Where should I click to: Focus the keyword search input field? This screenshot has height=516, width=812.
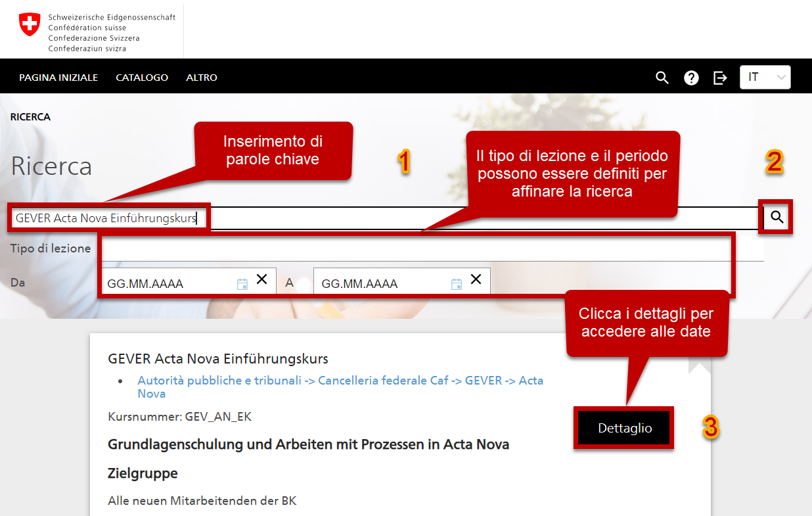pos(387,218)
